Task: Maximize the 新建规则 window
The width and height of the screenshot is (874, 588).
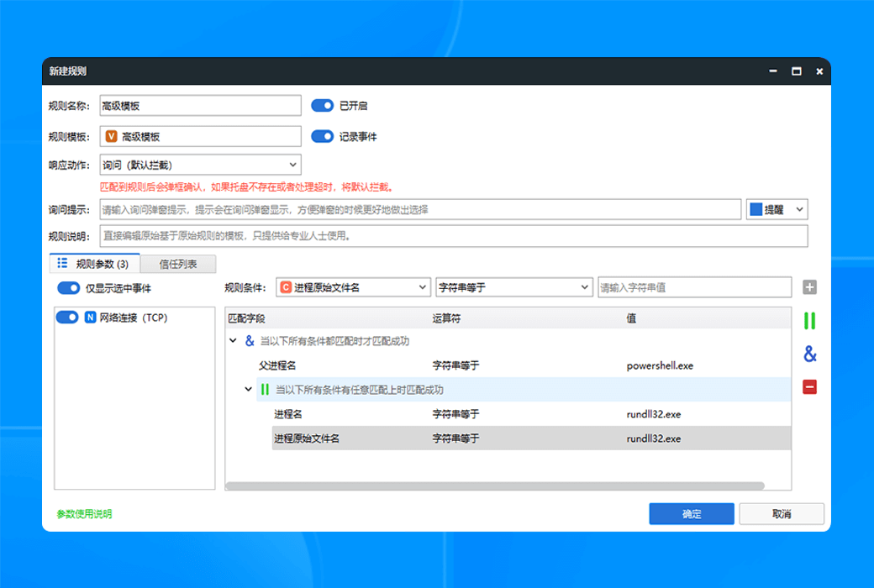Action: (797, 71)
